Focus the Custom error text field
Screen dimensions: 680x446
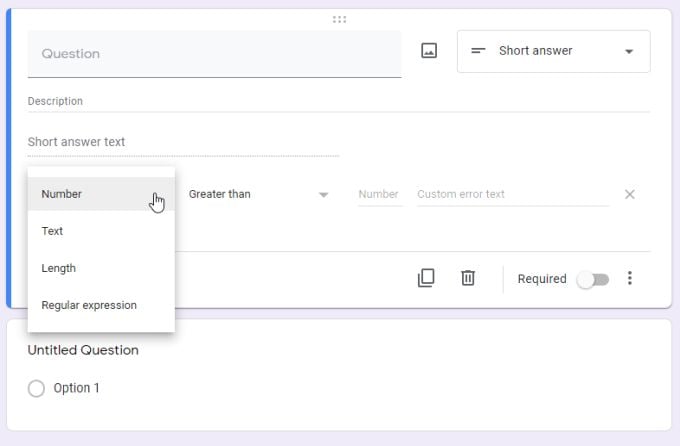(512, 194)
